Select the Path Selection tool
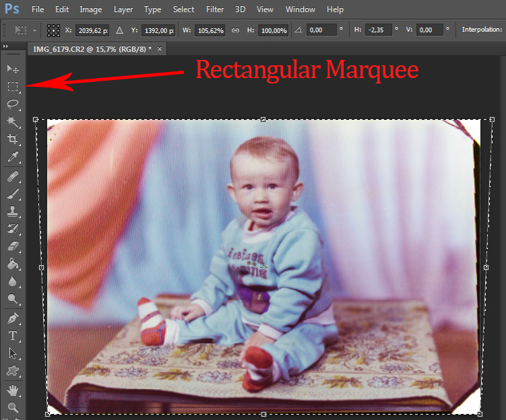The image size is (506, 420). (13, 353)
